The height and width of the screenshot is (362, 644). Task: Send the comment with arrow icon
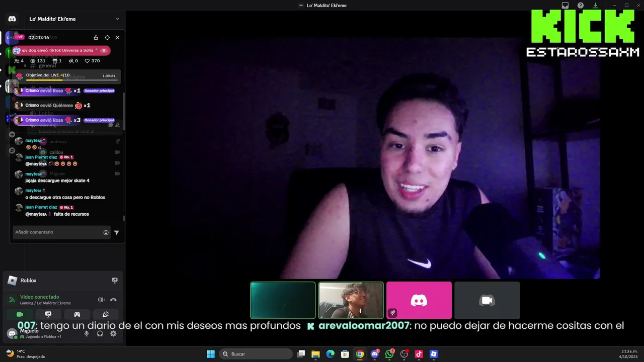116,232
